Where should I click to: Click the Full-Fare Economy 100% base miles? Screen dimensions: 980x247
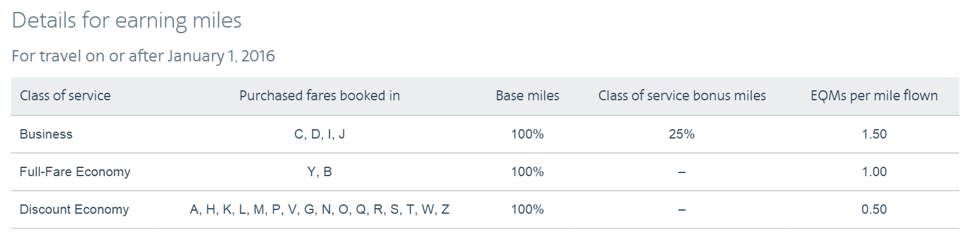(x=528, y=172)
